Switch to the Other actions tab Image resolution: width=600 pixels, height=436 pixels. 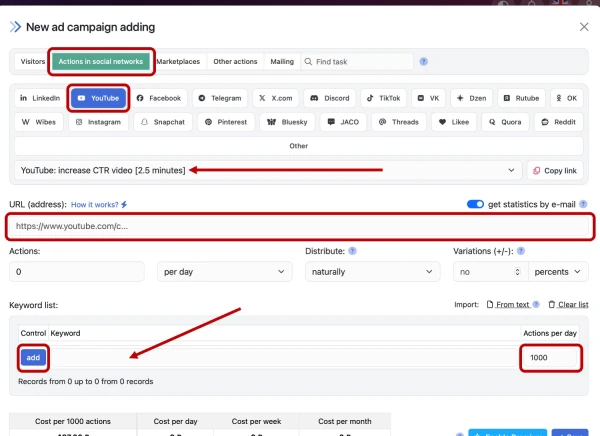[x=235, y=62]
